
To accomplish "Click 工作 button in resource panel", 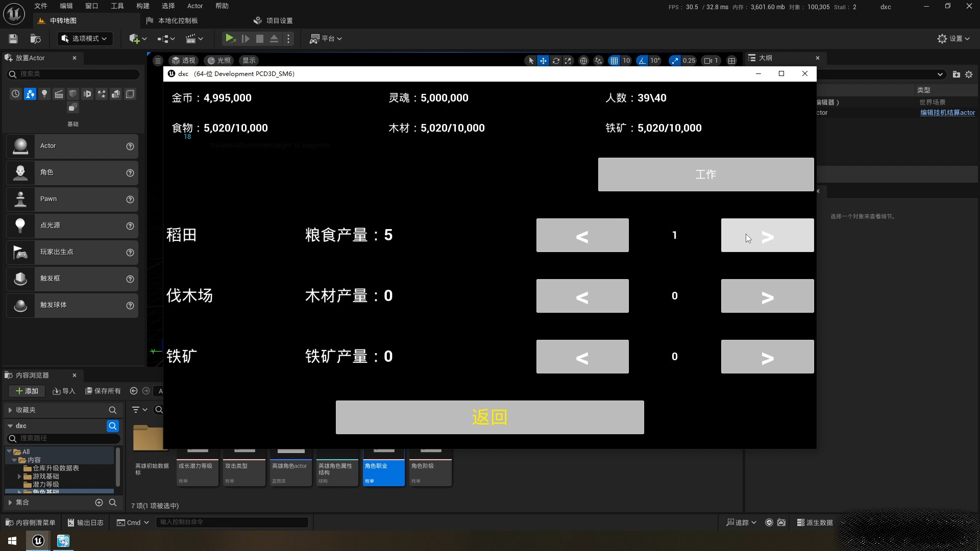I will (x=706, y=174).
